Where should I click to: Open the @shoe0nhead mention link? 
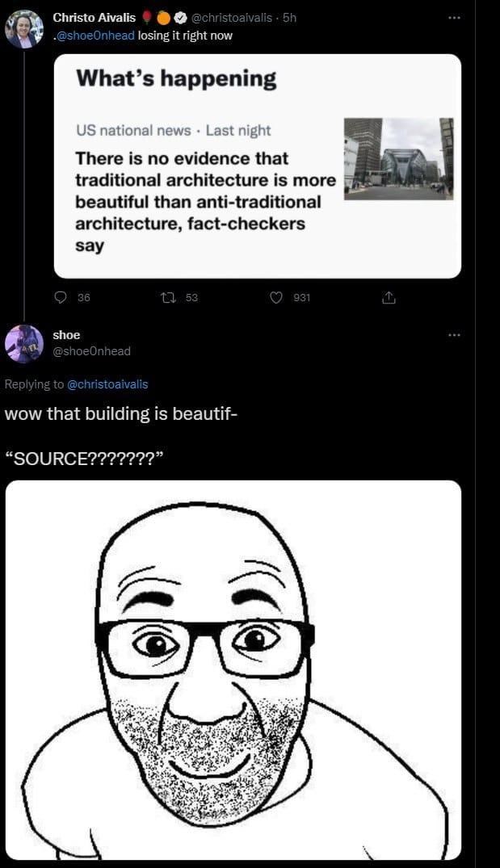click(x=101, y=36)
